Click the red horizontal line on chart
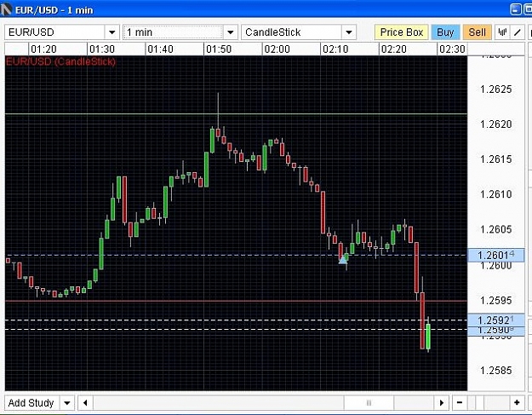Image resolution: width=532 pixels, height=415 pixels. click(236, 301)
